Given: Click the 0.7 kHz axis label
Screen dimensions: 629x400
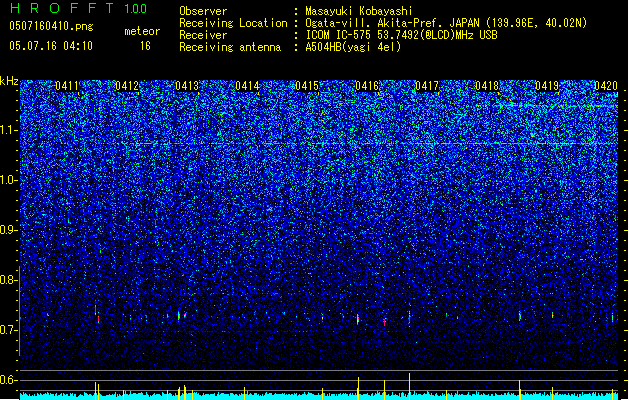Looking at the screenshot, I should [9, 330].
